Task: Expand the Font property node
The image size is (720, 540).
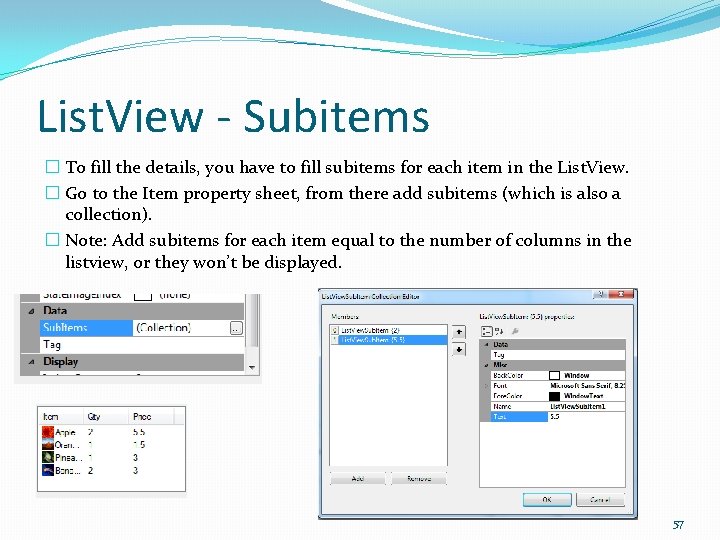Action: 486,386
